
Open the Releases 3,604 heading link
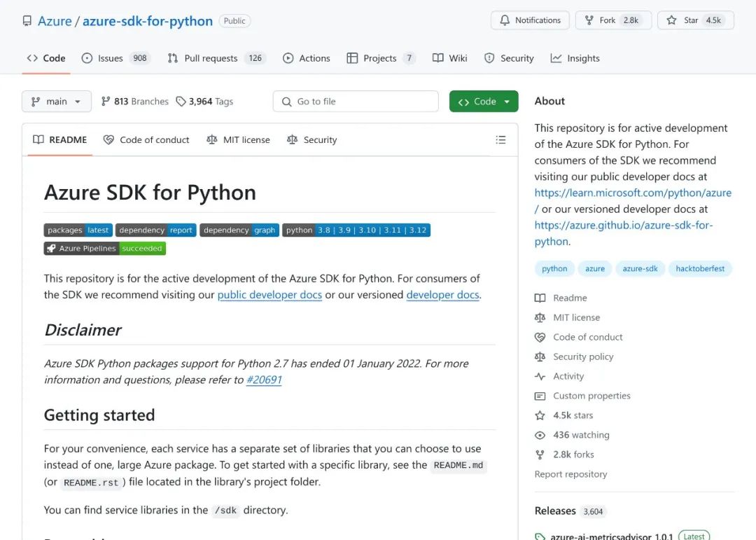(x=569, y=511)
